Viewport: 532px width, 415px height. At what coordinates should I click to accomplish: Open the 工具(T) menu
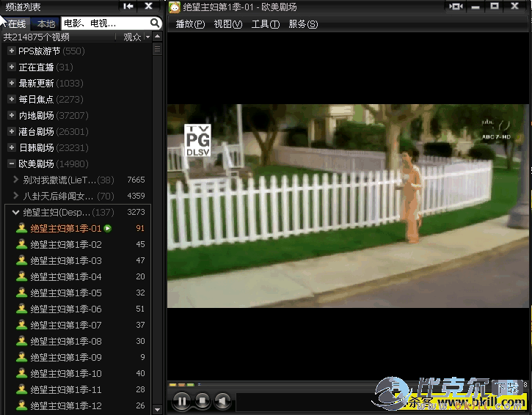tap(265, 24)
